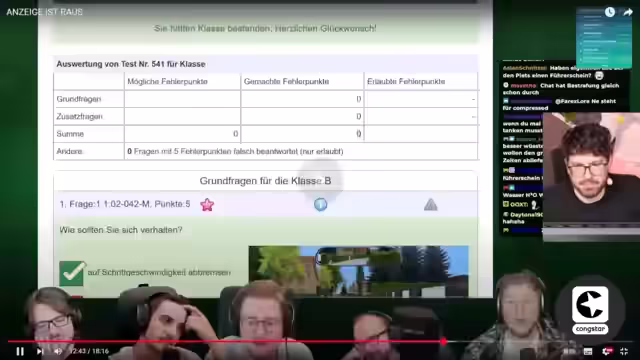Click the blue info icon on question 1
This screenshot has width=640, height=360.
tap(320, 204)
